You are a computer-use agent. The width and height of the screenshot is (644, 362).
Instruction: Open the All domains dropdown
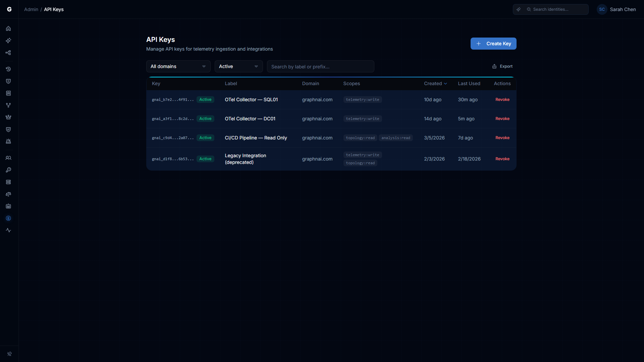178,66
